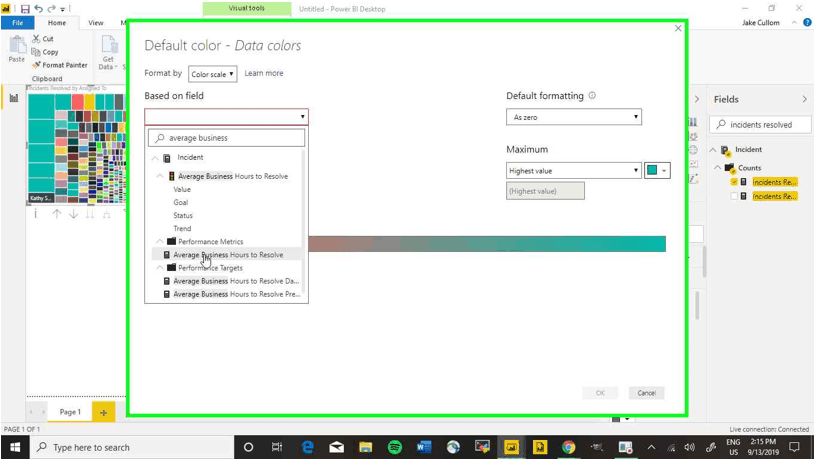Close the Data colors dialog

point(678,29)
